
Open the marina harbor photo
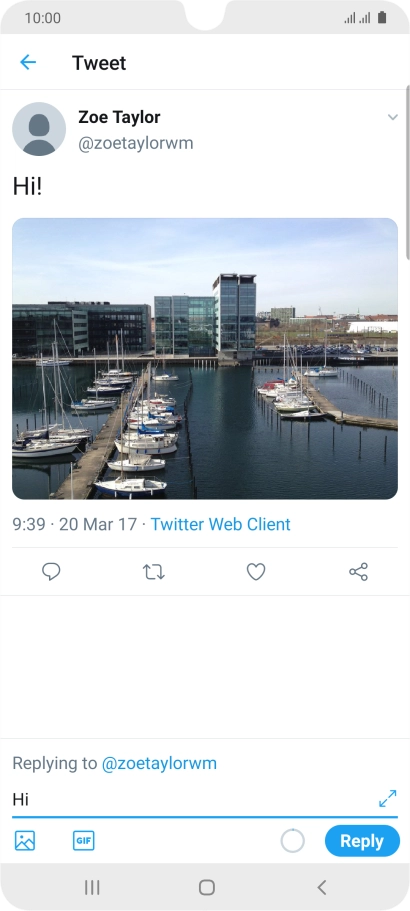point(205,358)
